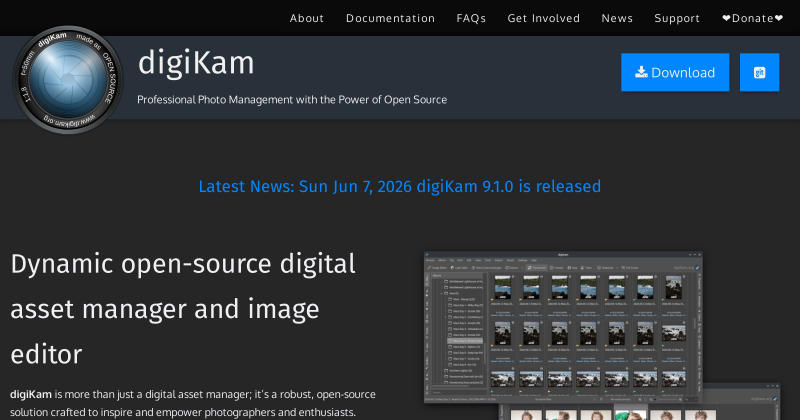The height and width of the screenshot is (420, 800).
Task: Click the digiKam site title
Action: 196,63
